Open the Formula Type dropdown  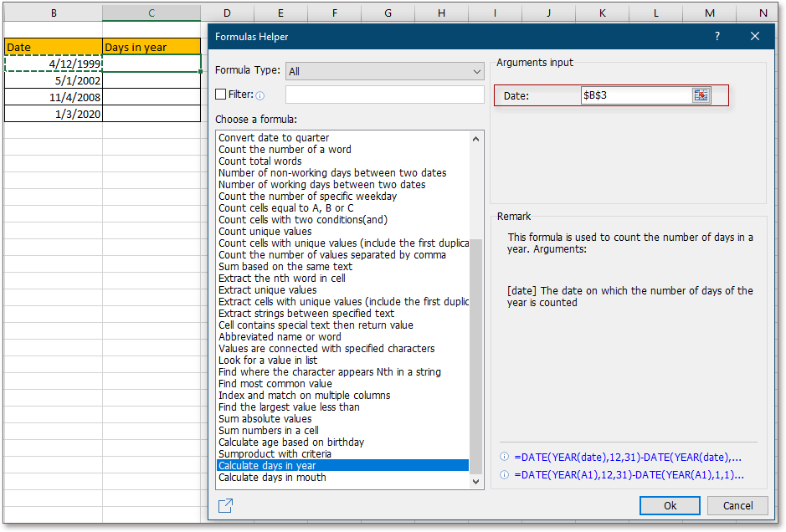(x=384, y=71)
